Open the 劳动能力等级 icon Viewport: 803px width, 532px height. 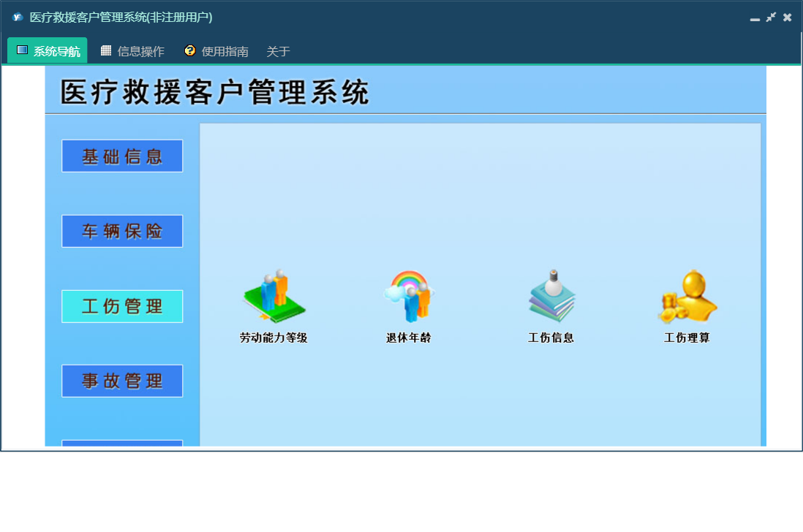click(274, 296)
